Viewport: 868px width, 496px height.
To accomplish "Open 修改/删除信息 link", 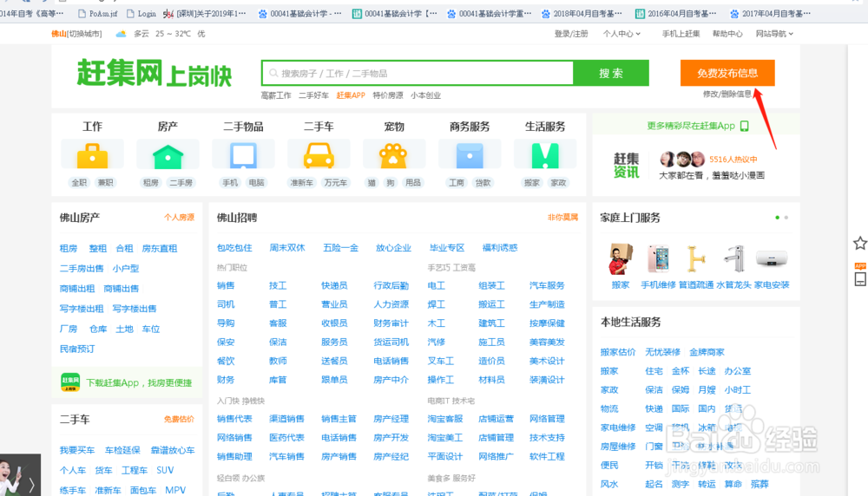I will tap(727, 94).
